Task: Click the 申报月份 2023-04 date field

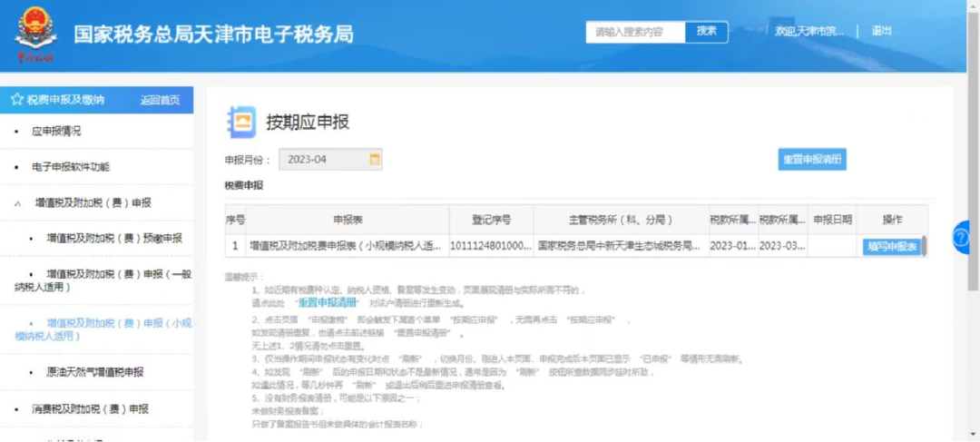Action: coord(330,160)
